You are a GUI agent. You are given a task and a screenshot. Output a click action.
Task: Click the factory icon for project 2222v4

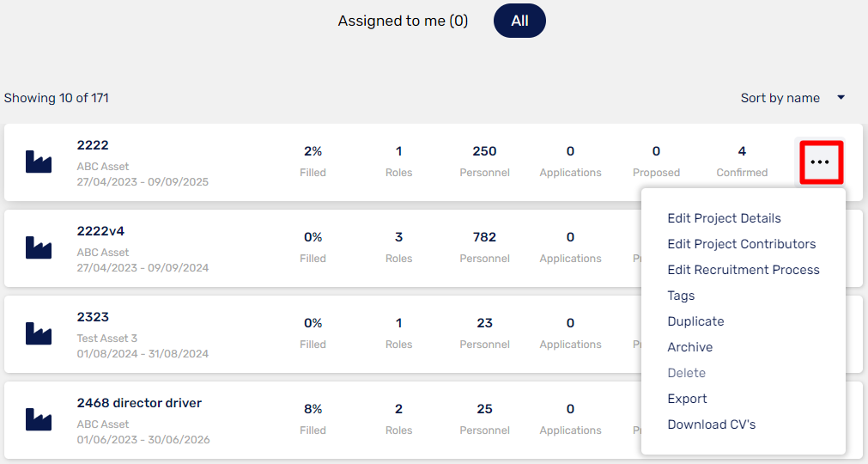click(39, 247)
